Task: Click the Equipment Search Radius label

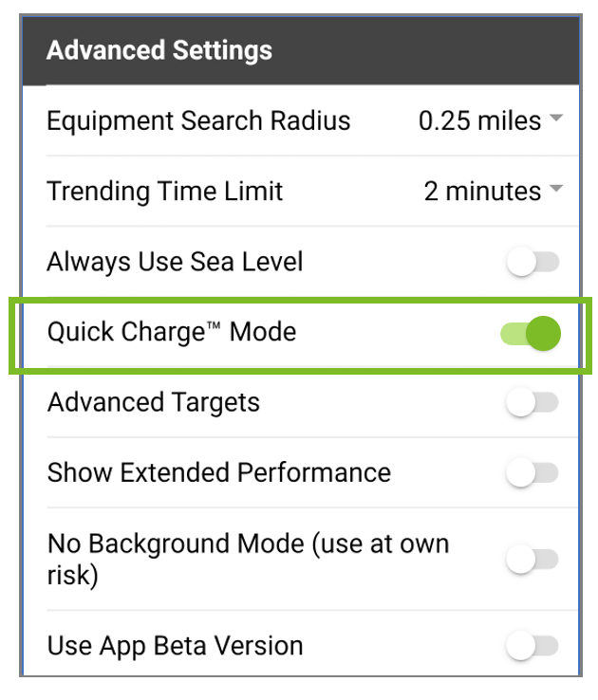Action: point(198,121)
